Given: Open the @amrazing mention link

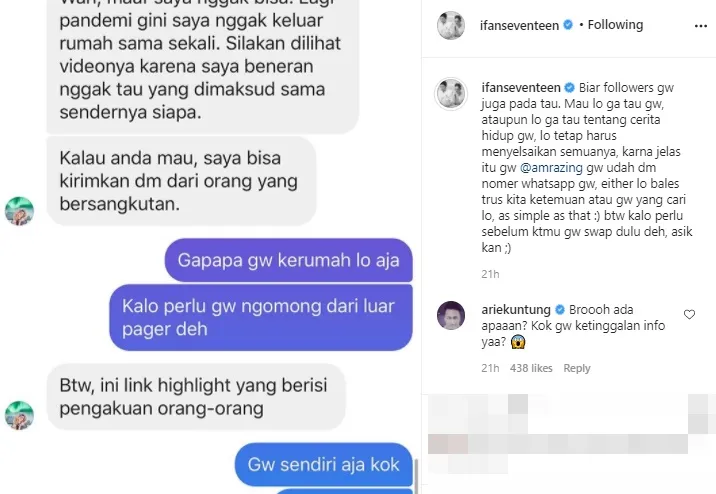Looking at the screenshot, I should point(551,168).
